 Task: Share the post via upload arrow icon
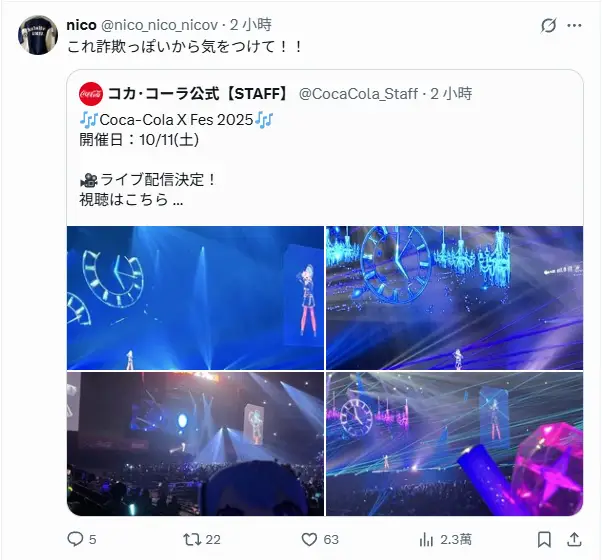pyautogui.click(x=574, y=539)
